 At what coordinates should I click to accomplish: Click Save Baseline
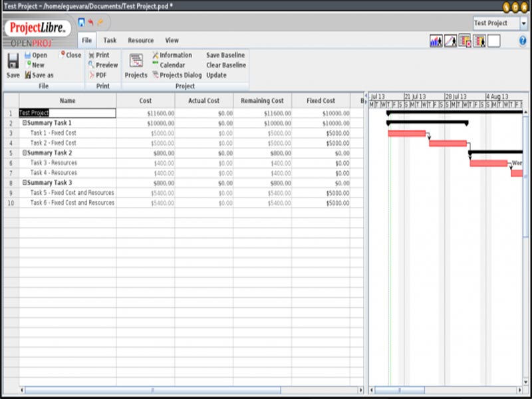tap(225, 55)
